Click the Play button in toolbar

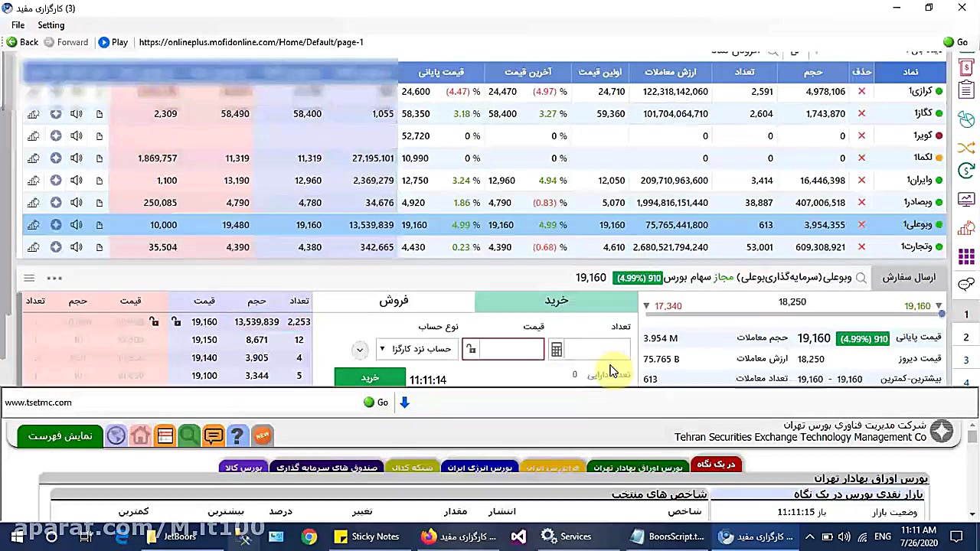coord(113,42)
